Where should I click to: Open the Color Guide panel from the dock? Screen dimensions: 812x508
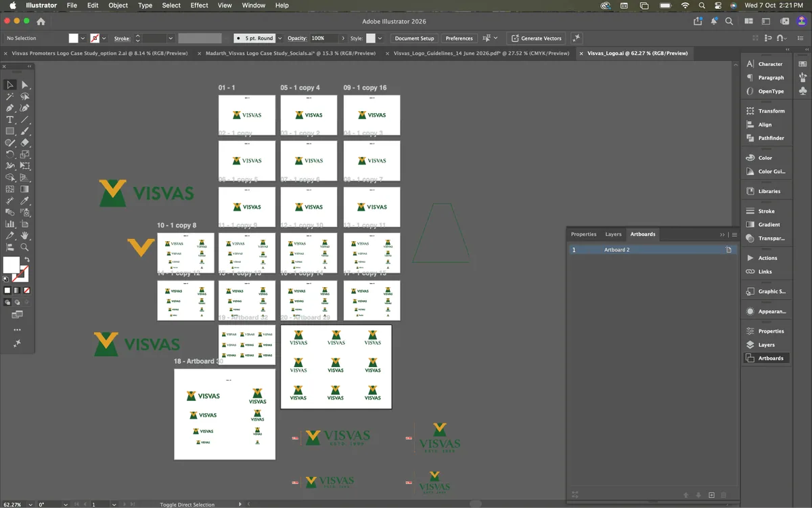(x=765, y=171)
